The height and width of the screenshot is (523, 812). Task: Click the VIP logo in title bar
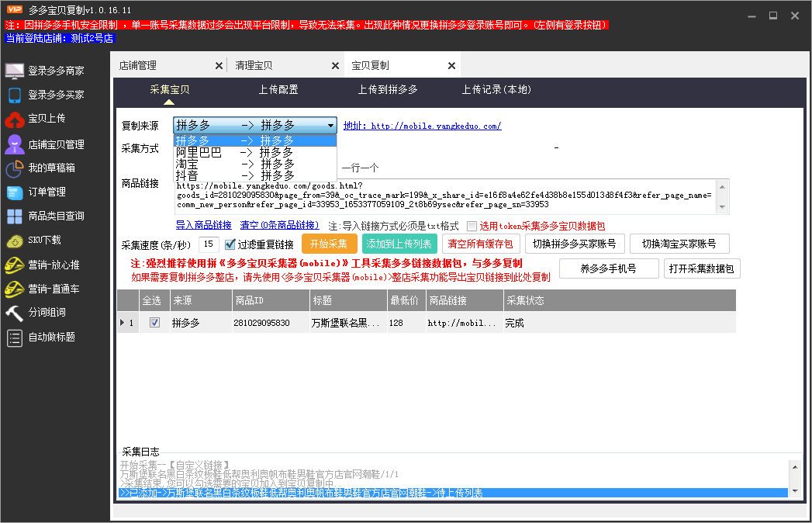coord(15,9)
